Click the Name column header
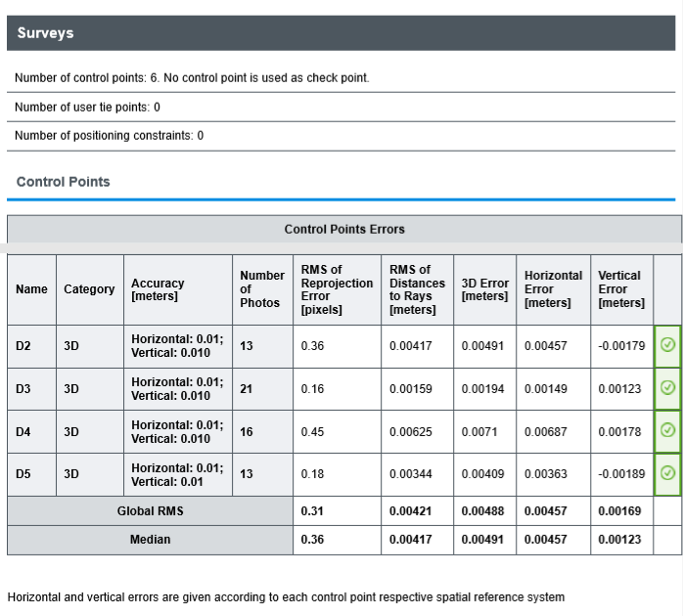The height and width of the screenshot is (616, 683). 31,289
